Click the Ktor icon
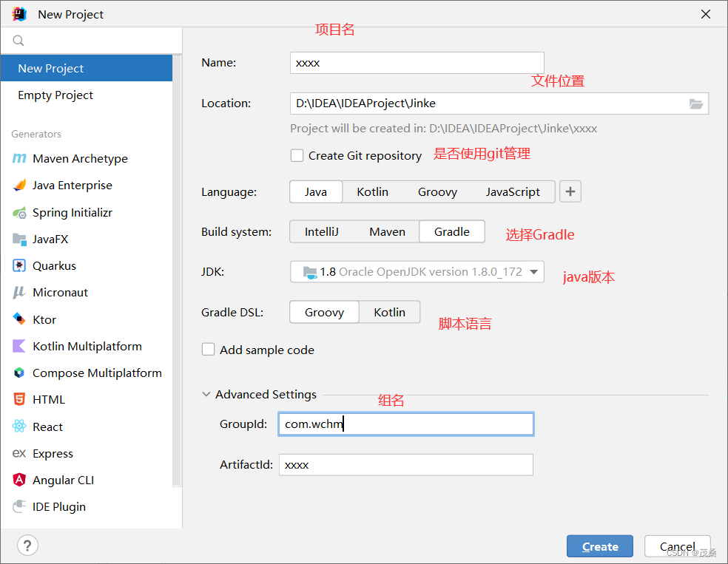Viewport: 728px width, 564px height. [x=19, y=319]
